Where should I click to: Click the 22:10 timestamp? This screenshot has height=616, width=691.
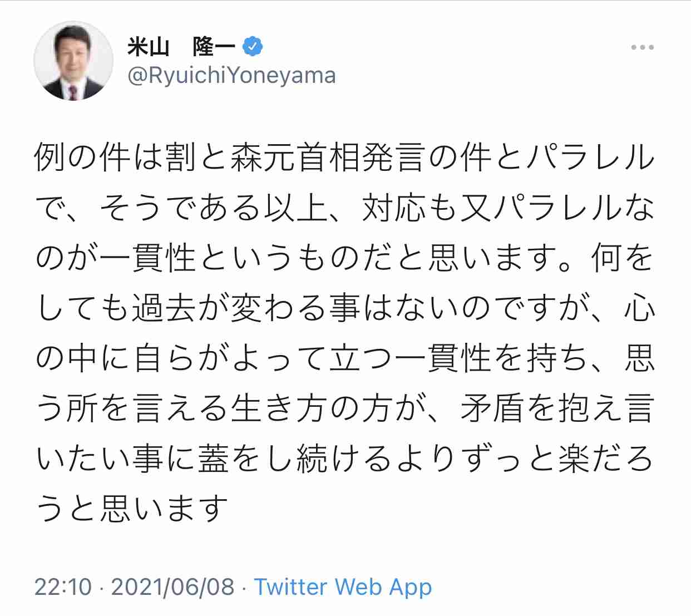point(63,587)
